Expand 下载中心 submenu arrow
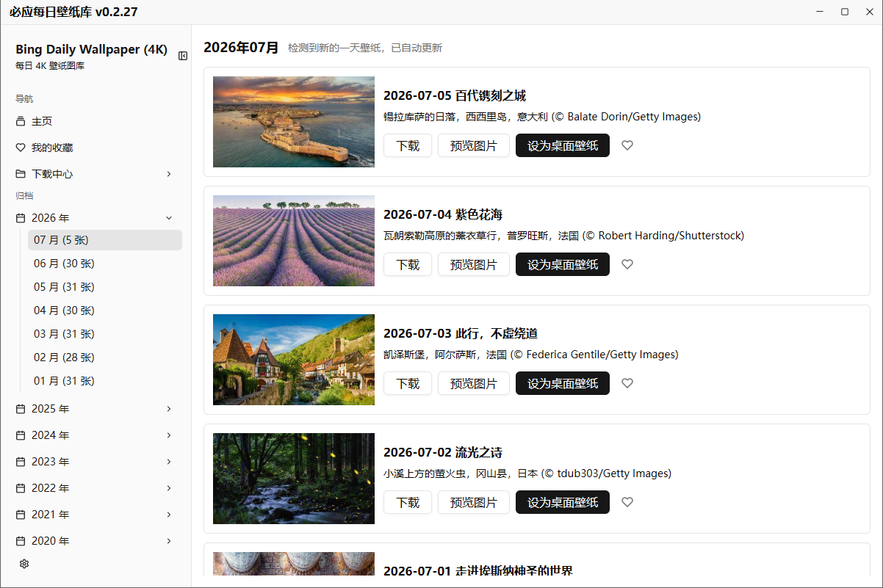The height and width of the screenshot is (588, 883). [169, 174]
